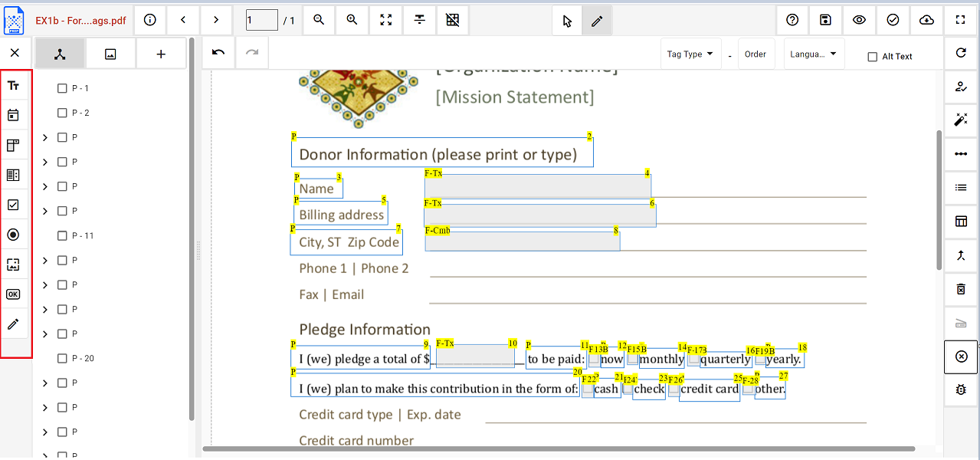This screenshot has width=980, height=460.
Task: Run the checkmark validation icon
Action: tap(893, 20)
